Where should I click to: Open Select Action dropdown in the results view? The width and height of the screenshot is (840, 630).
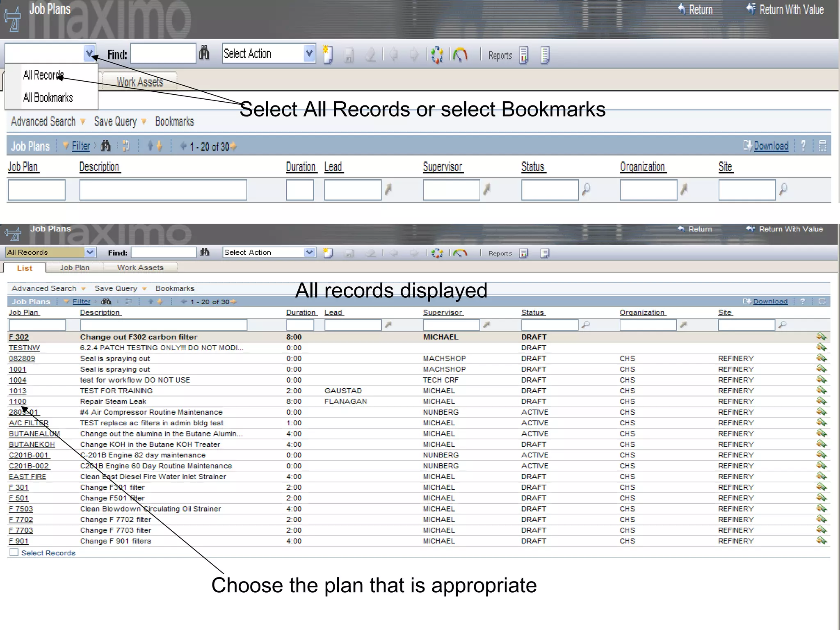pyautogui.click(x=310, y=252)
